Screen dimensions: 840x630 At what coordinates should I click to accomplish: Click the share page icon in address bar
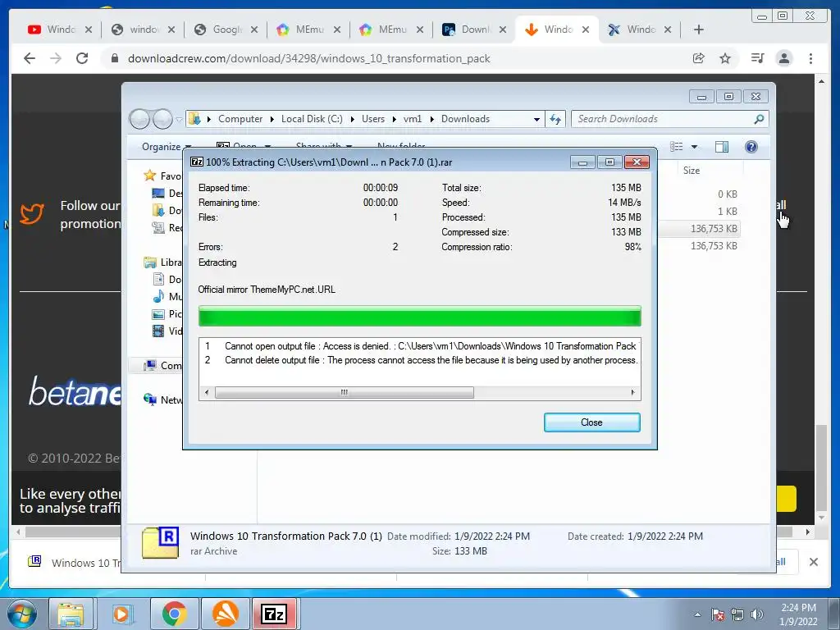[699, 58]
